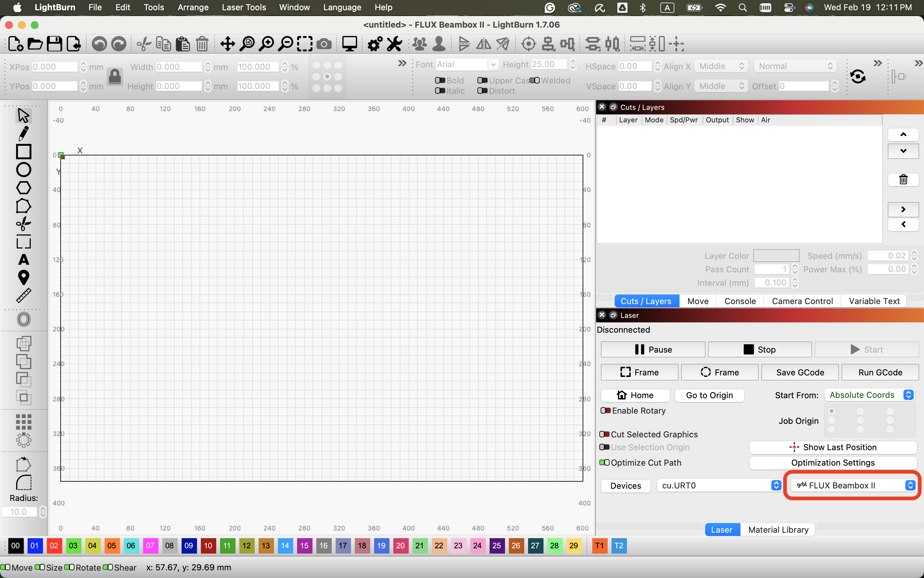Click the Pass Count input field

[x=772, y=269]
